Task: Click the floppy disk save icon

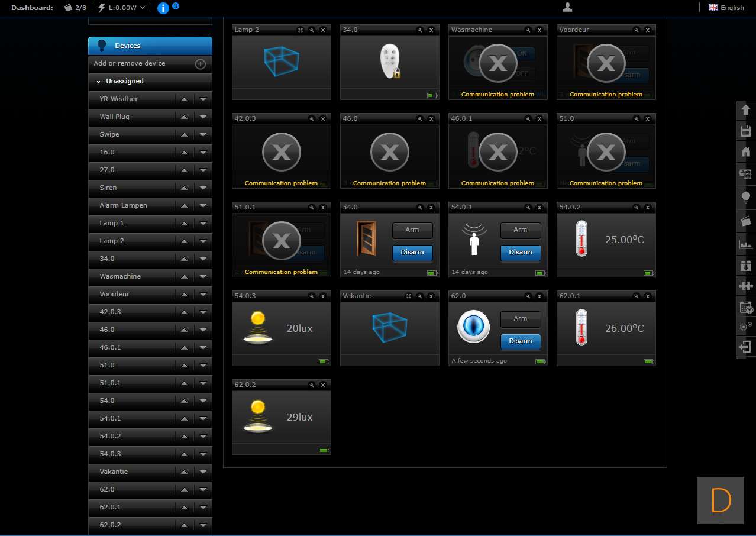Action: [745, 131]
